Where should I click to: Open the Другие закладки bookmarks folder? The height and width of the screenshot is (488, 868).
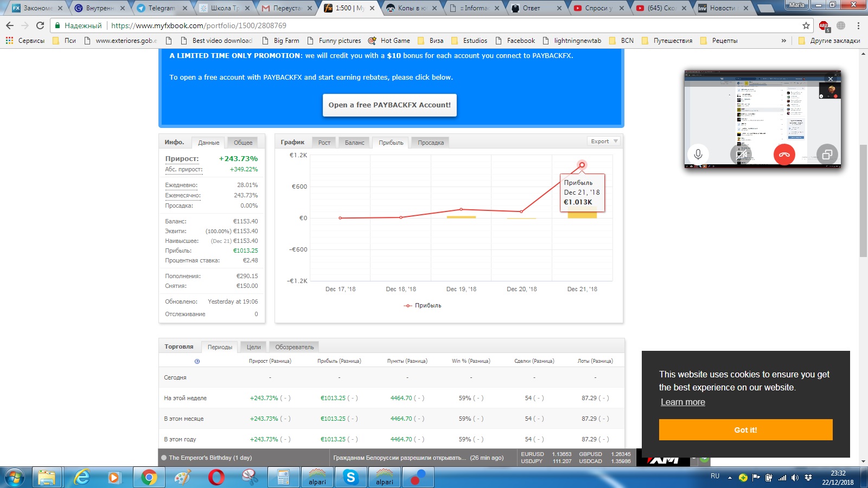(x=829, y=41)
